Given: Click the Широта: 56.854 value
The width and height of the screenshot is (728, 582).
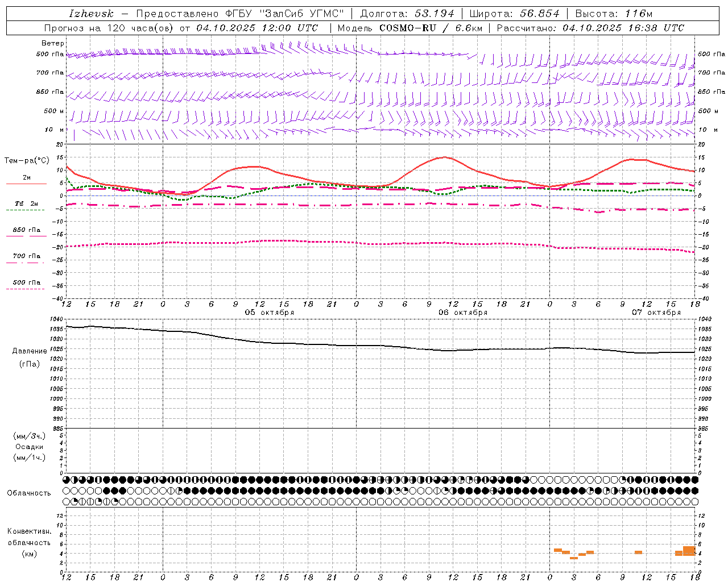Looking at the screenshot, I should tap(514, 14).
